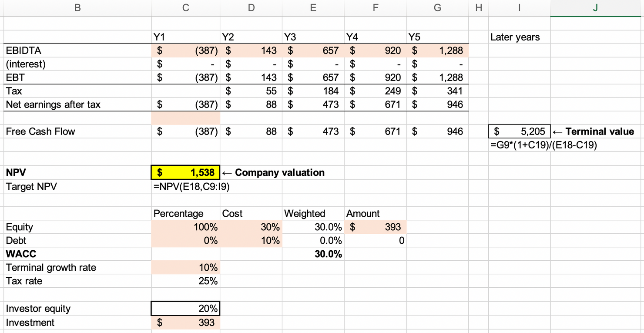644x333 pixels.
Task: Click the Equity weighted 30.0% cell
Action: click(313, 227)
